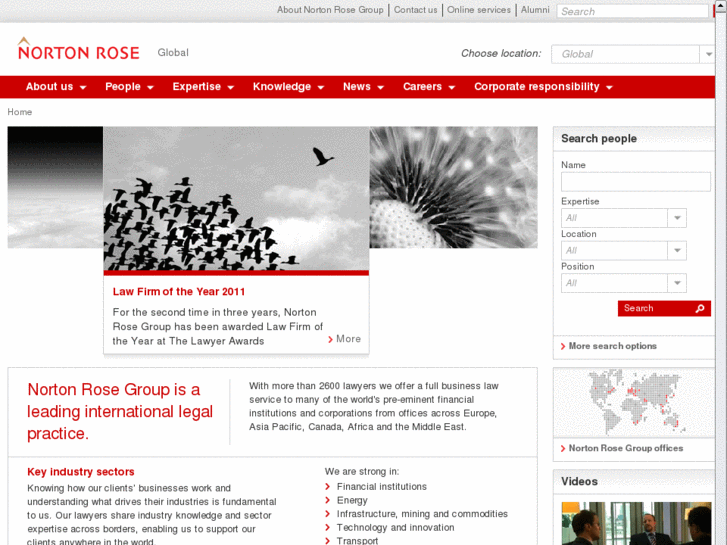Click the arrow icon beside More search options
727x545 pixels.
point(563,347)
